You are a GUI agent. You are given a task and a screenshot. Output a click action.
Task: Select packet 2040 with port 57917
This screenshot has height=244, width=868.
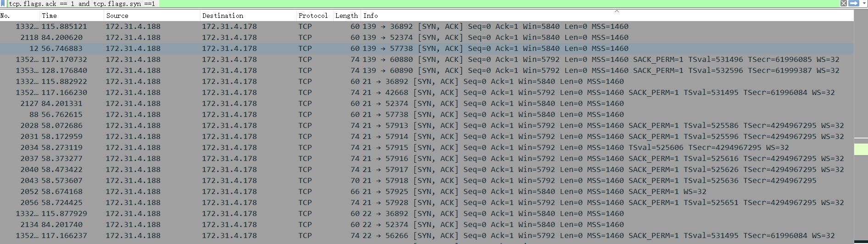point(427,170)
